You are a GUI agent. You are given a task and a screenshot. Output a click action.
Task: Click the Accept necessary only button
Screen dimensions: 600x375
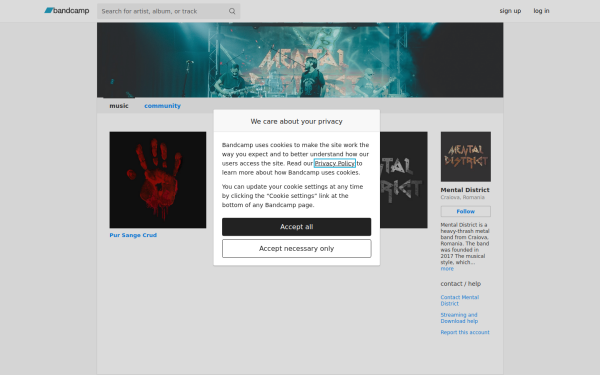point(297,248)
